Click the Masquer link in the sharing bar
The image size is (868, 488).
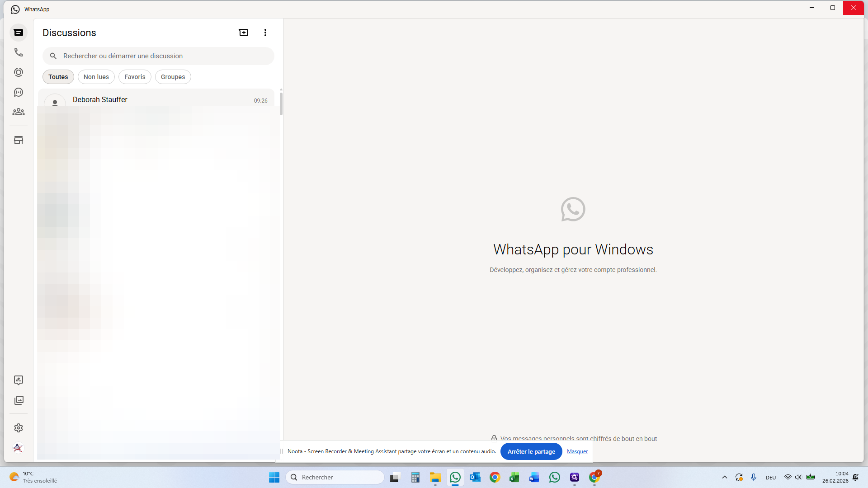pyautogui.click(x=577, y=451)
